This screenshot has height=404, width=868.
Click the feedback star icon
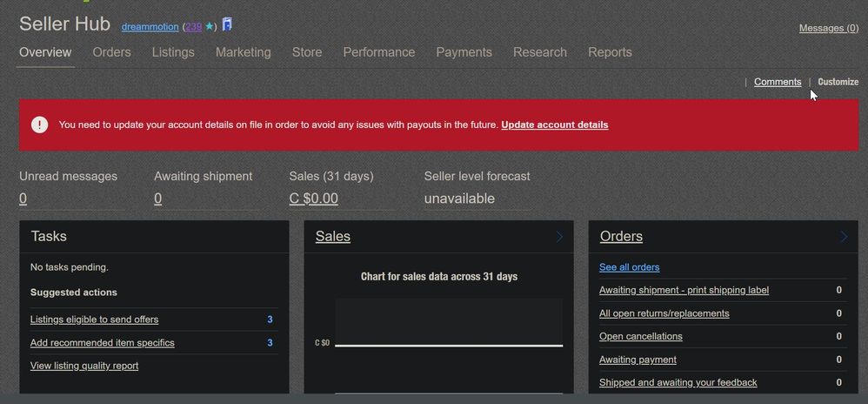[x=210, y=27]
